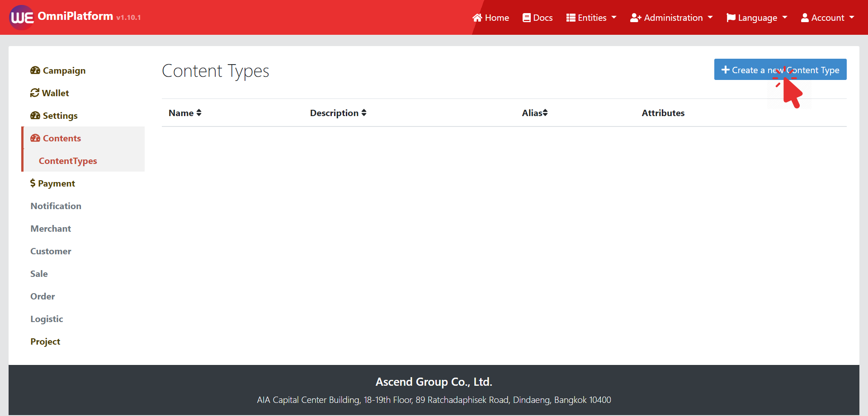Click the Payment dollar sign icon
Screen dimensions: 868x416
[x=33, y=183]
